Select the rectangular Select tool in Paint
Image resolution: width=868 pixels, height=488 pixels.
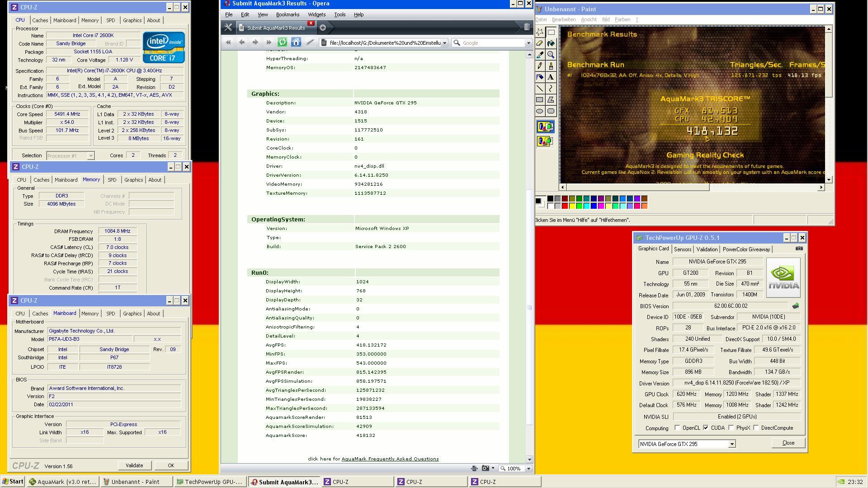(x=551, y=32)
